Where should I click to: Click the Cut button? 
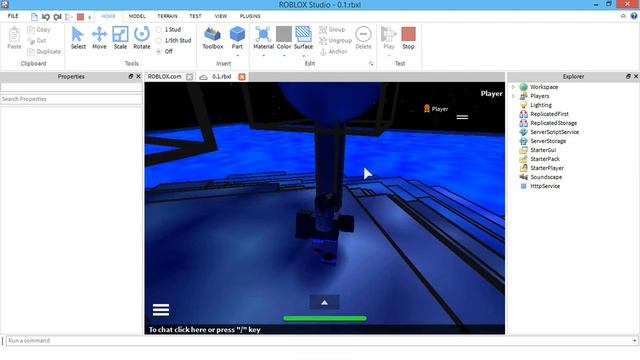tap(37, 40)
